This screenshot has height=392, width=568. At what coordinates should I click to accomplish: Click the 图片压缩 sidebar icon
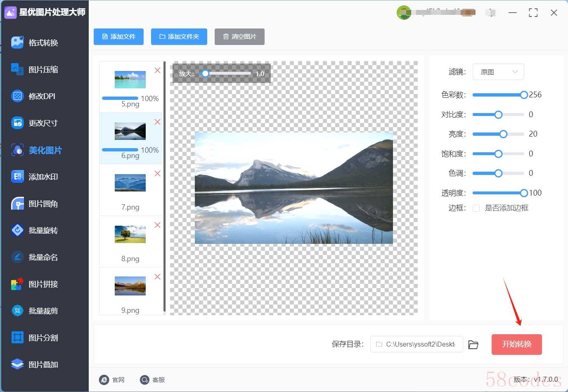[x=17, y=69]
